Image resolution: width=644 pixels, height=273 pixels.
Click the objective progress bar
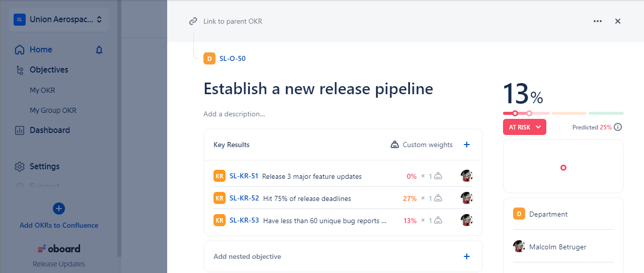point(563,113)
